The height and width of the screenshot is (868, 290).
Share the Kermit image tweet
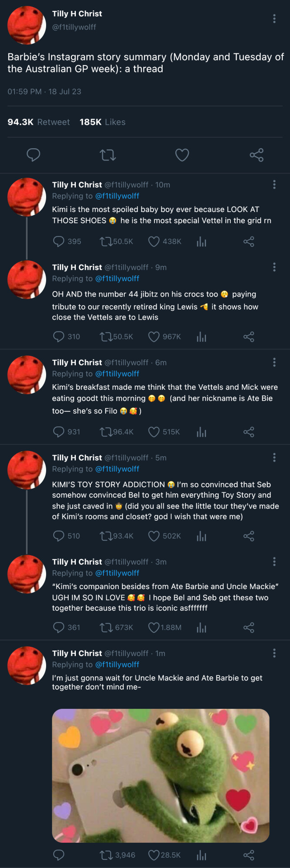pyautogui.click(x=249, y=855)
